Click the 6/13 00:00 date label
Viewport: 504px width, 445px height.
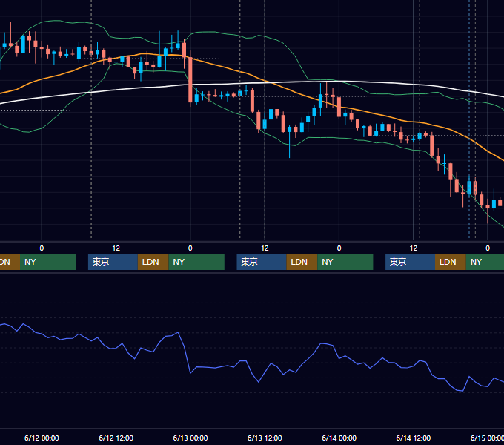point(190,438)
